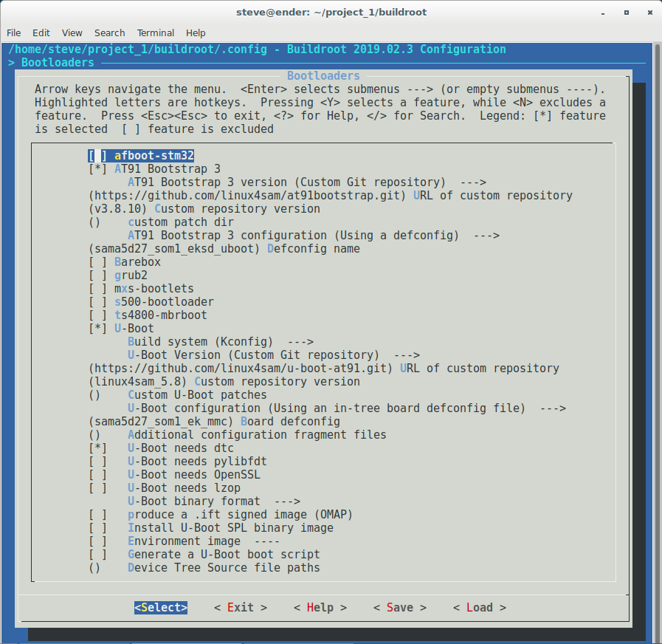The image size is (662, 644).
Task: Open AT91 Bootstrap 3 configuration submenu
Action: click(313, 236)
